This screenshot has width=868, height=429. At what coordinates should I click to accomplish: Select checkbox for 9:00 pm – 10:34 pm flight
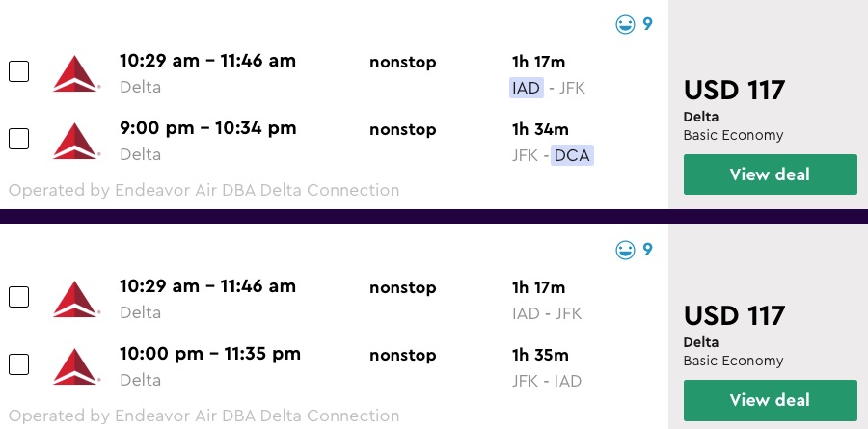pos(18,139)
